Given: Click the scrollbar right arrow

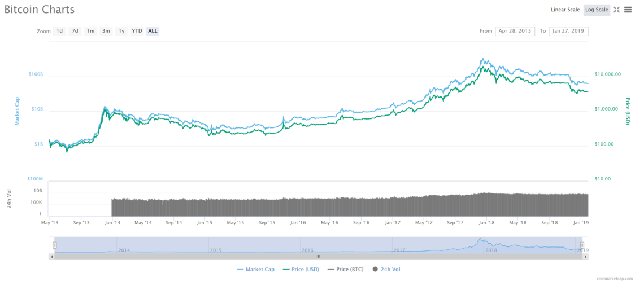Looking at the screenshot, I should point(585,257).
